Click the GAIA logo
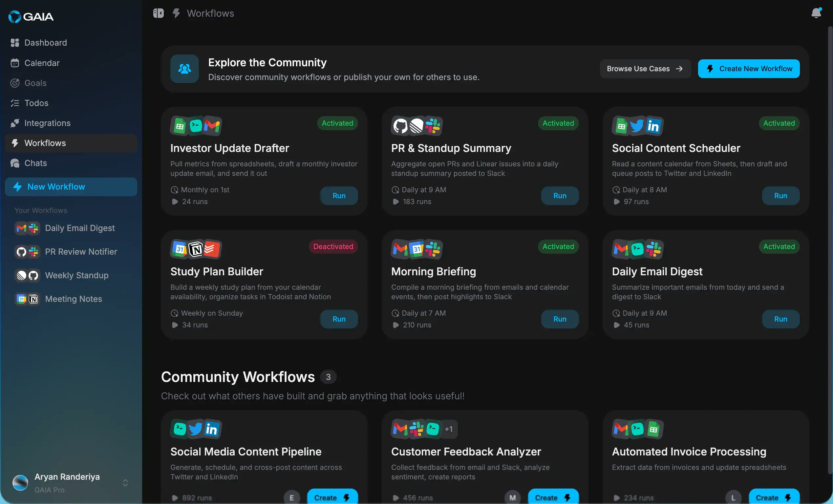This screenshot has height=504, width=833. (x=31, y=16)
